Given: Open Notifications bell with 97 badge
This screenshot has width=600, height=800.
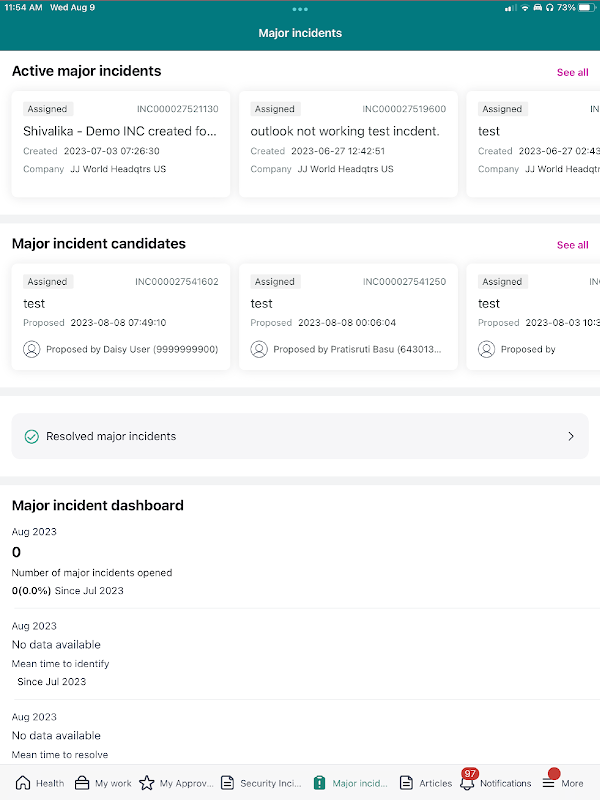Looking at the screenshot, I should click(467, 782).
